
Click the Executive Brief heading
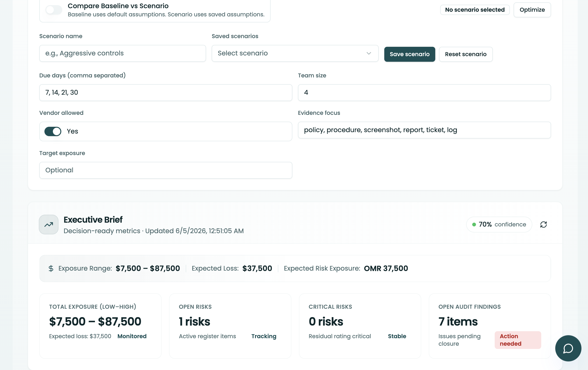click(x=93, y=220)
